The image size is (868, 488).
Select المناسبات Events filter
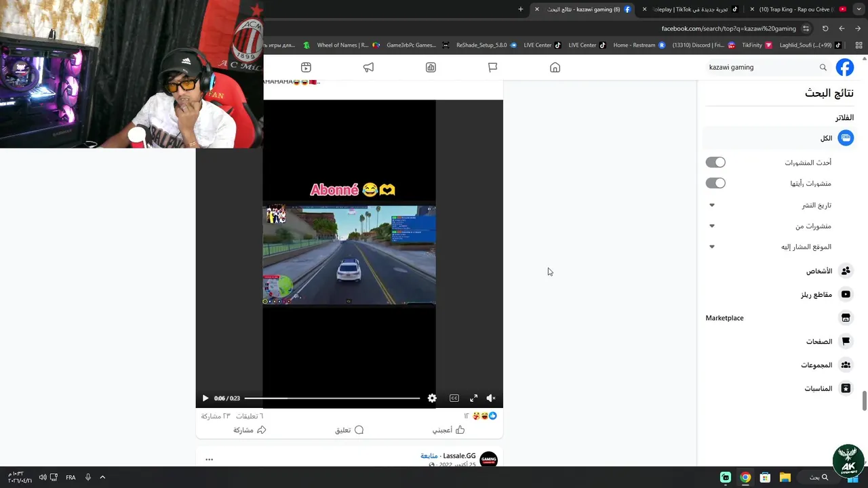click(x=779, y=388)
